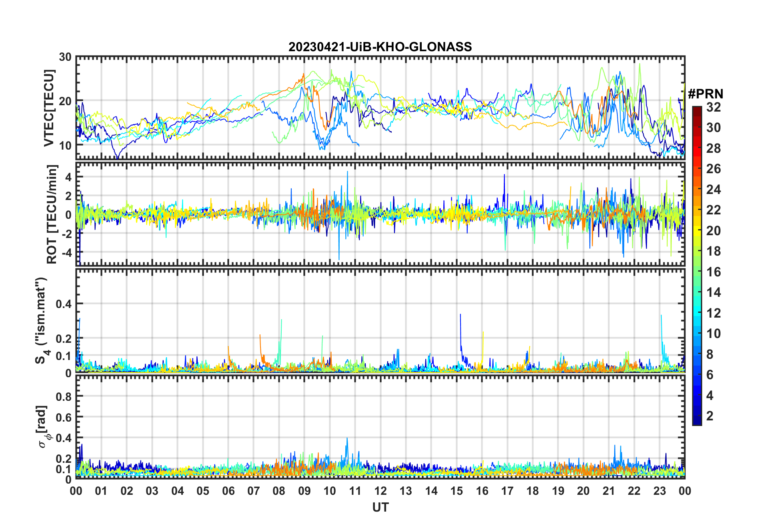The height and width of the screenshot is (532, 761).
Task: Select colorbar tick label 22
Action: pos(713,210)
